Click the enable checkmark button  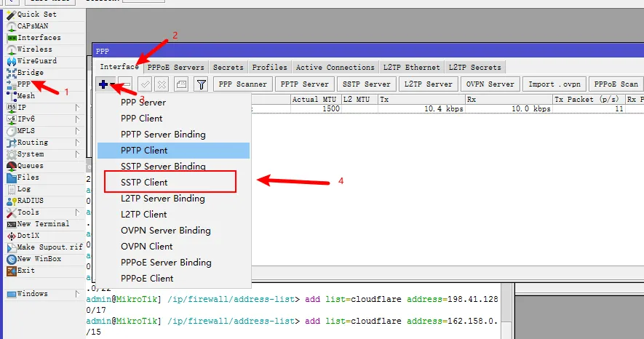coord(145,84)
